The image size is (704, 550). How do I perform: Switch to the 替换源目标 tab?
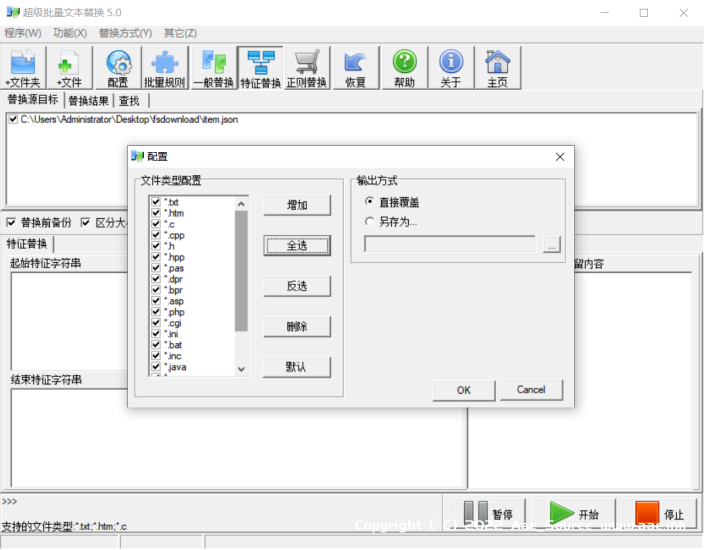pyautogui.click(x=33, y=99)
